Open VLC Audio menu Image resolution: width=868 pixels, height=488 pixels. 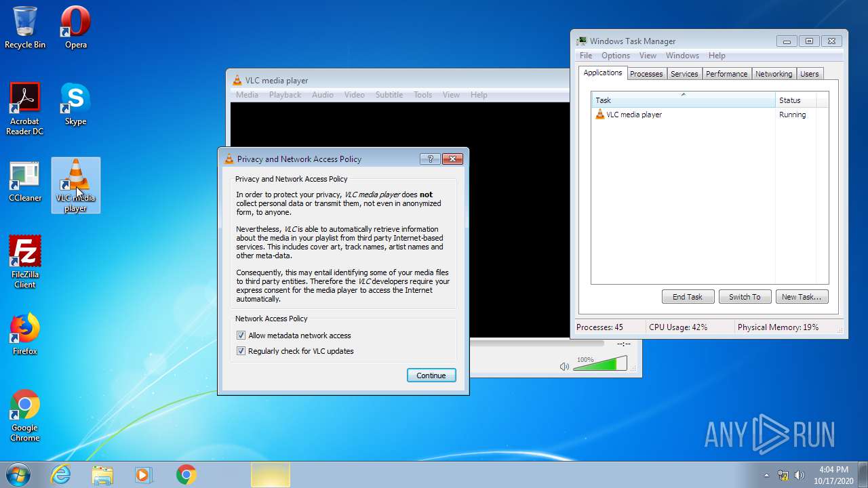(323, 95)
